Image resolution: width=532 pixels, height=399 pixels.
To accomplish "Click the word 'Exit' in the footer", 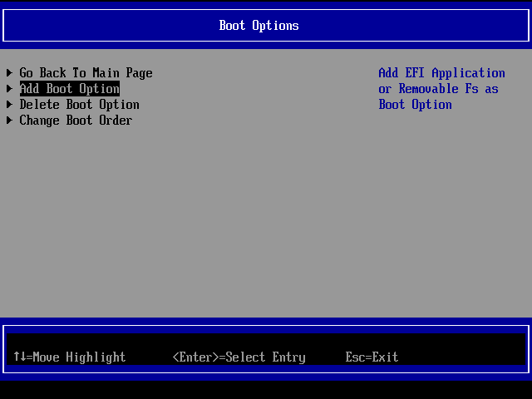I will [x=385, y=357].
